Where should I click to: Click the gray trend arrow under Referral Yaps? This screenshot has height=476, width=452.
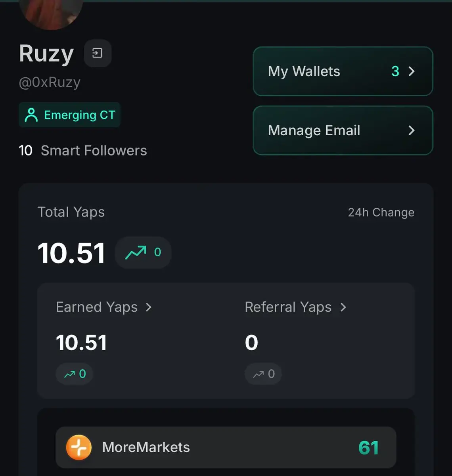click(259, 374)
